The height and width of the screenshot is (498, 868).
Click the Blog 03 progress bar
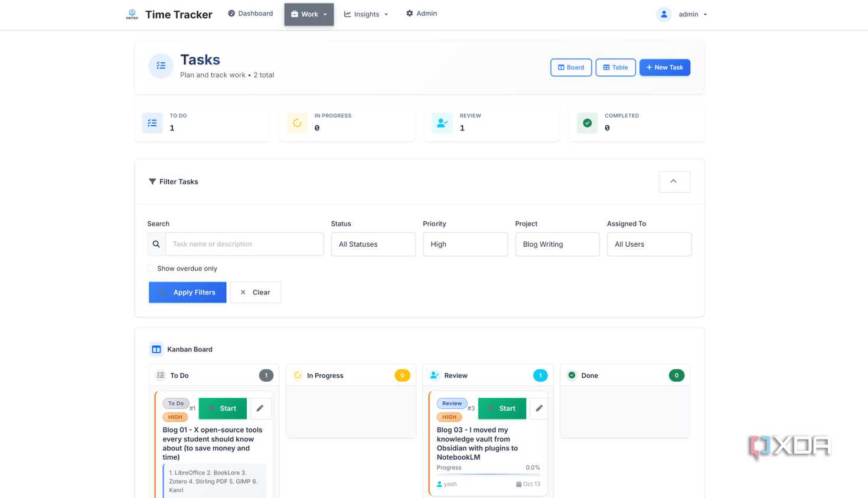click(x=488, y=474)
